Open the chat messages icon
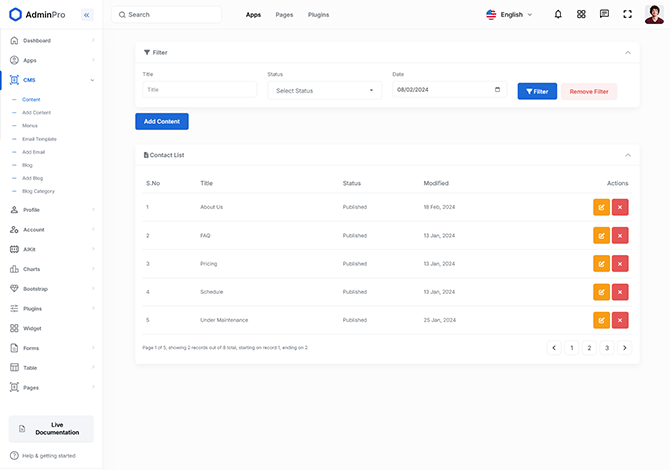 click(x=604, y=15)
